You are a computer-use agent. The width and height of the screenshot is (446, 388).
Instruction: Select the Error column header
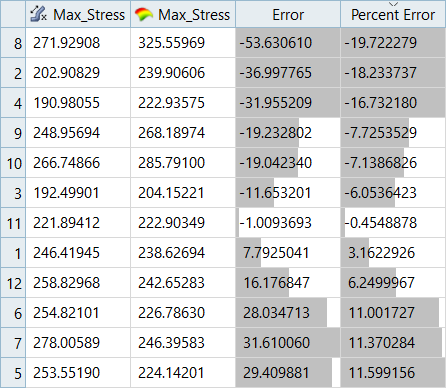pyautogui.click(x=288, y=14)
